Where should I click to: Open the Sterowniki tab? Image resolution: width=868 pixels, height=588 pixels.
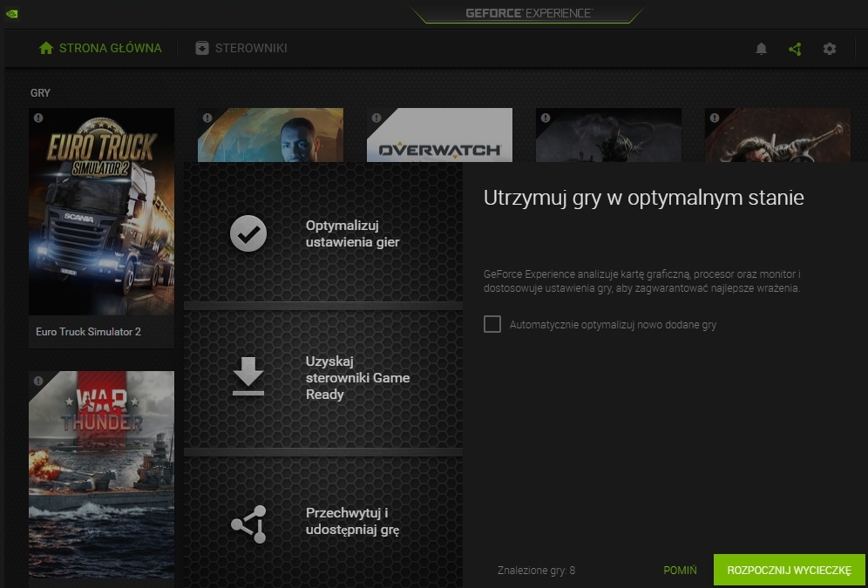[241, 48]
